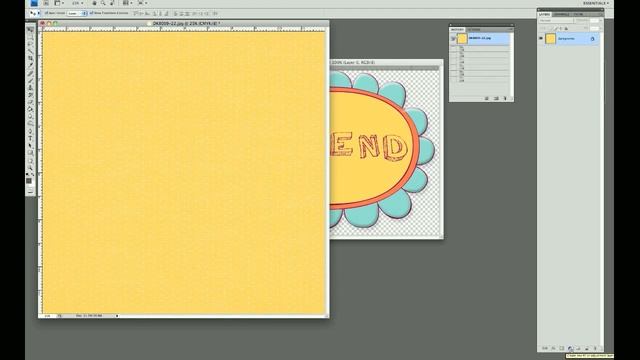Set history brush source on snapshot
This screenshot has height=360, width=640.
(453, 38)
